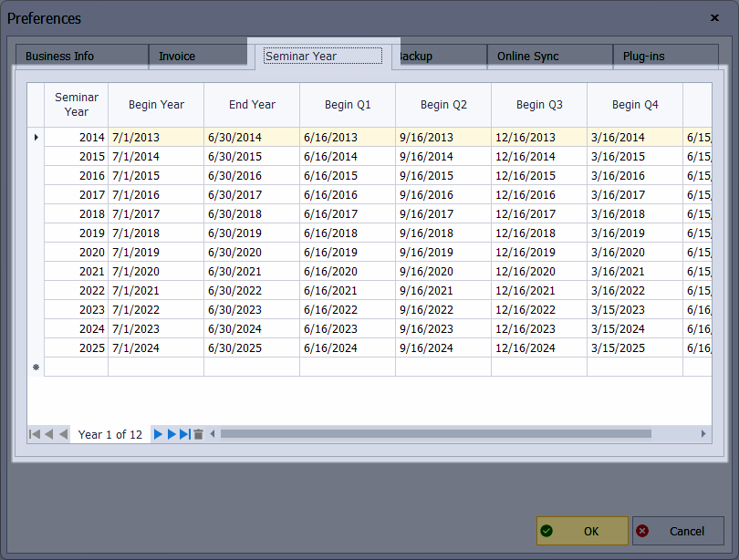Select Begin Q4 cell 3/15/2023
The image size is (739, 560).
click(635, 309)
